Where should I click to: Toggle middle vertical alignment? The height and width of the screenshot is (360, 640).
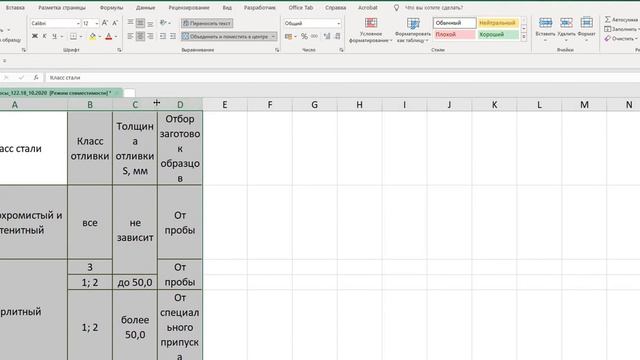[140, 23]
